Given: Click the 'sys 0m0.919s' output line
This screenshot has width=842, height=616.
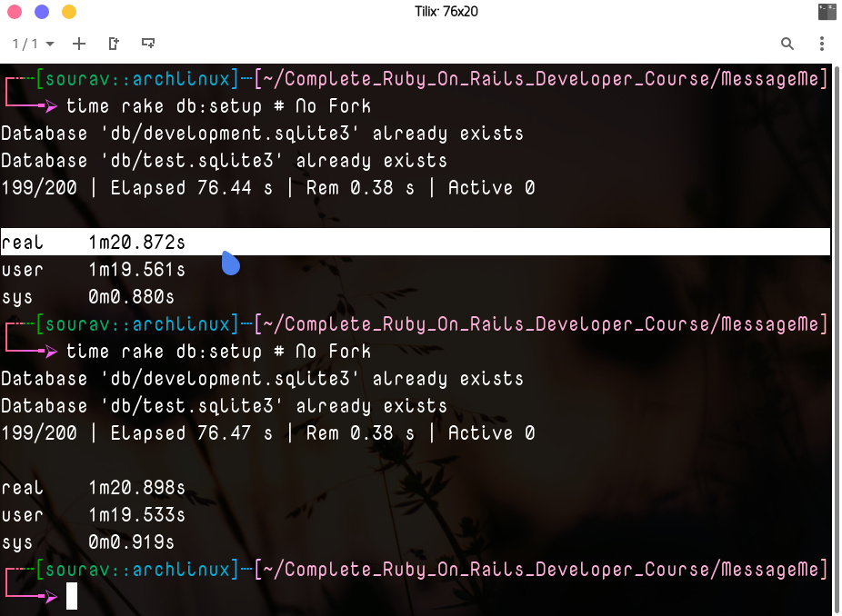Looking at the screenshot, I should (88, 542).
